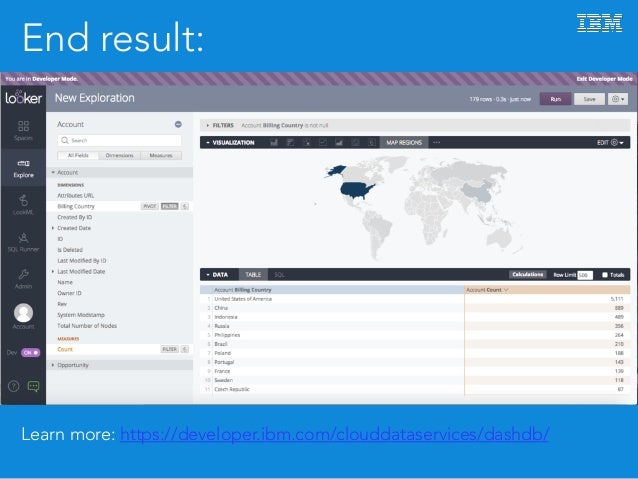Select the line chart visualization
The height and width of the screenshot is (479, 638).
tap(323, 142)
